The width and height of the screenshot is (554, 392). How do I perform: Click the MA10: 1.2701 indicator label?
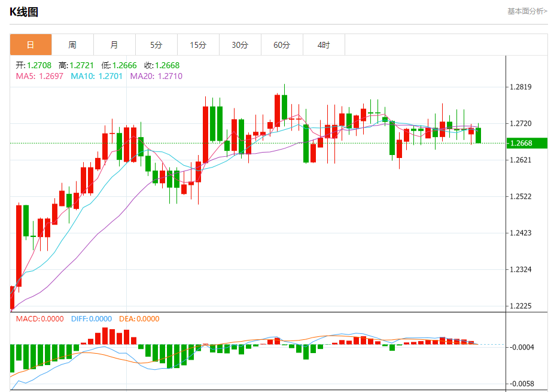96,76
